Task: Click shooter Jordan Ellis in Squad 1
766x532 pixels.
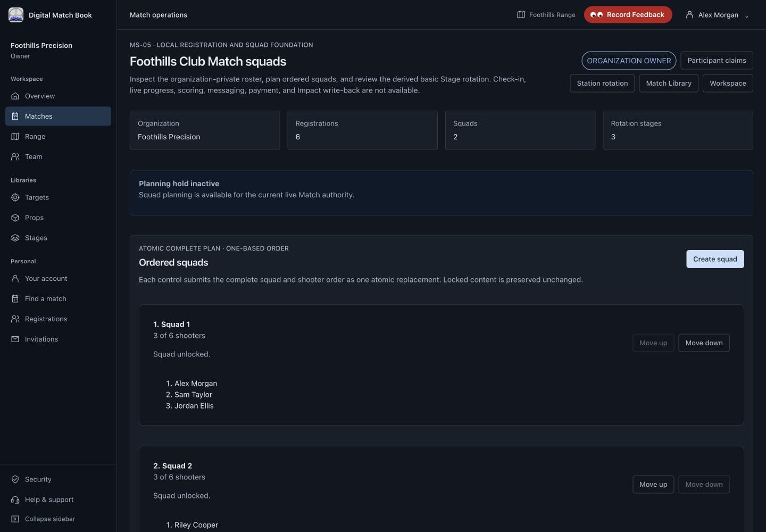Action: point(194,406)
